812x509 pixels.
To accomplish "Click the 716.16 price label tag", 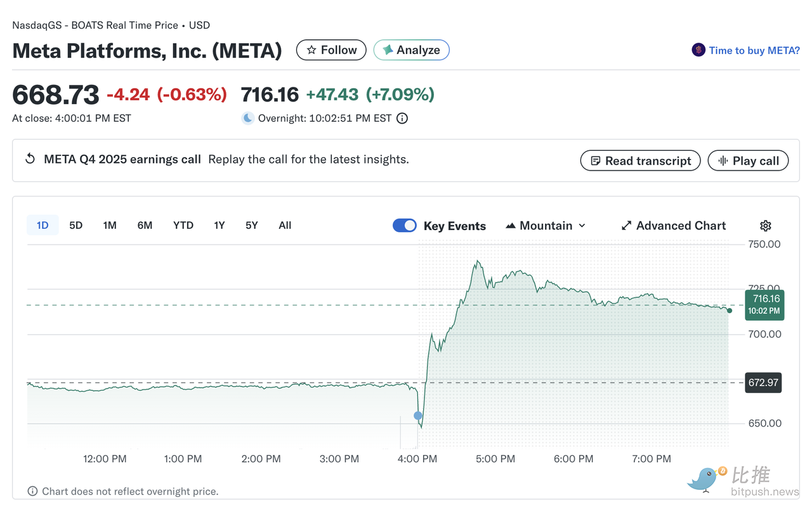I will pos(764,305).
